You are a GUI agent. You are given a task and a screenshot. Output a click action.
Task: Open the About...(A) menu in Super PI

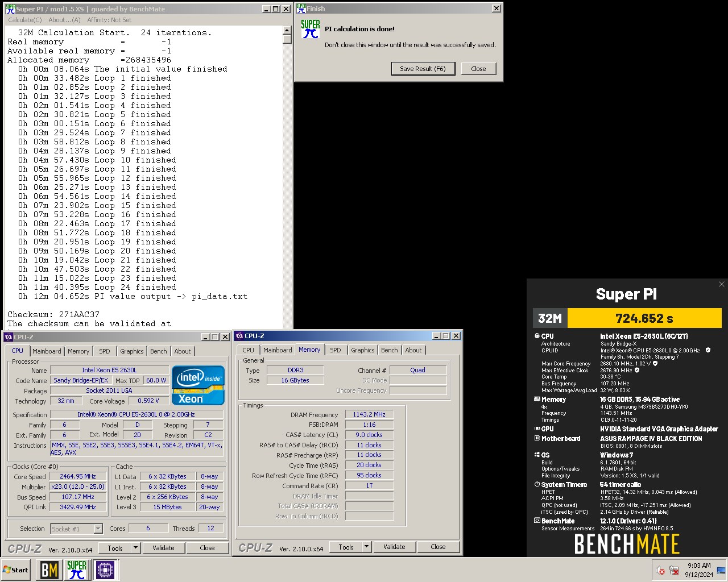(64, 20)
